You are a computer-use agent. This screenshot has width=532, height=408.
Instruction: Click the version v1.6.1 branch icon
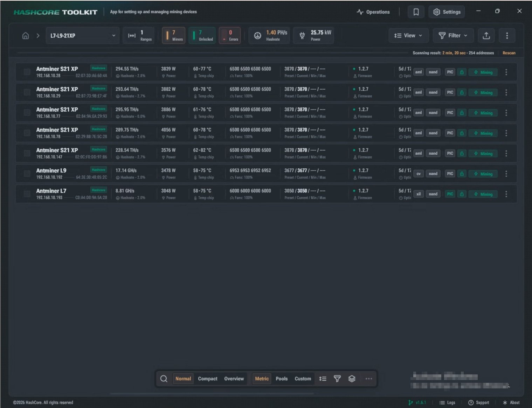[x=410, y=402]
